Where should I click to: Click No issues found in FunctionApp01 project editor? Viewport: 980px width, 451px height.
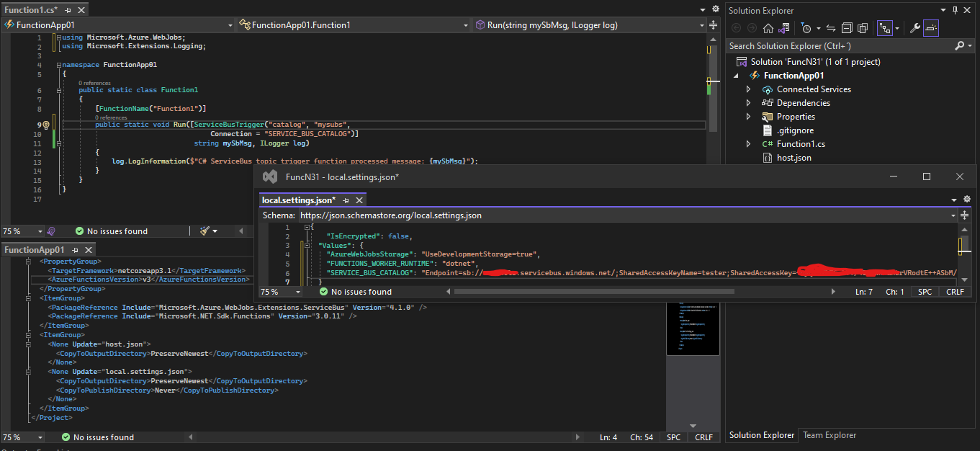pyautogui.click(x=97, y=437)
